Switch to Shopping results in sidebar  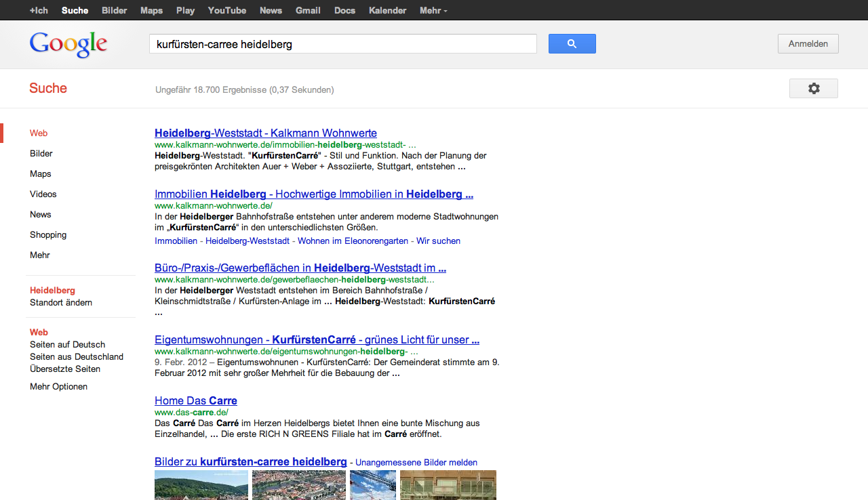click(x=48, y=235)
